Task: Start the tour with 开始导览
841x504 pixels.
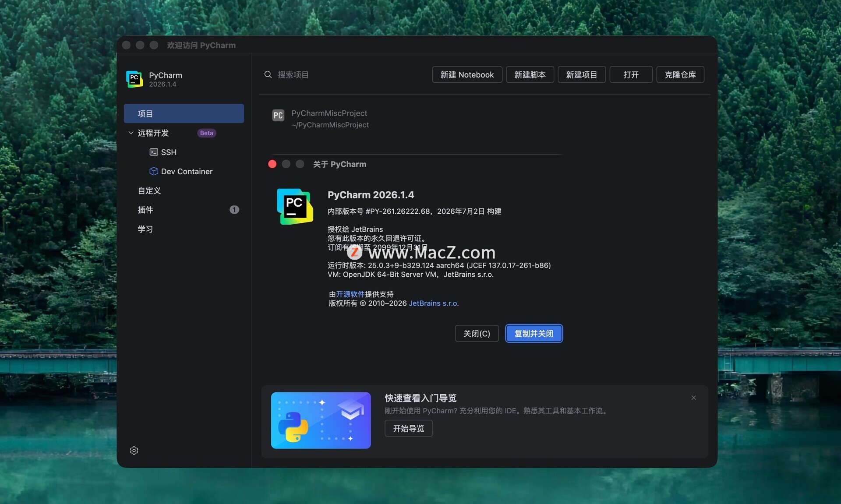Action: click(409, 428)
